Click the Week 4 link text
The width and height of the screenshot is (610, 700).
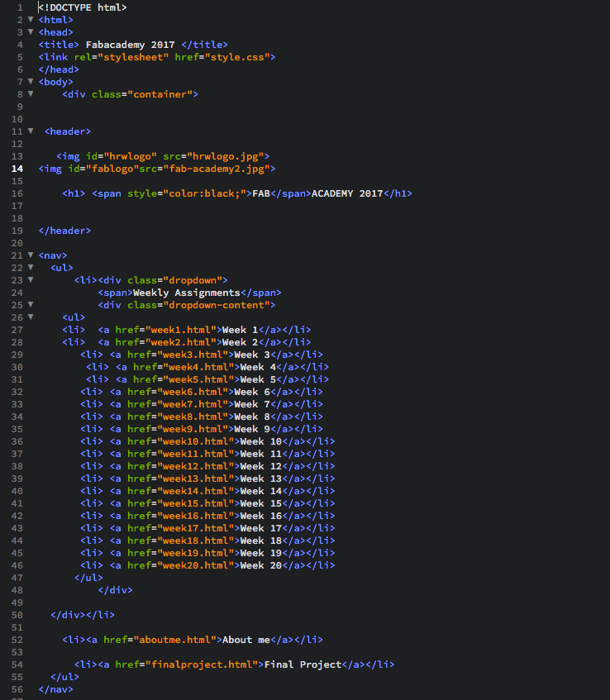pyautogui.click(x=258, y=367)
